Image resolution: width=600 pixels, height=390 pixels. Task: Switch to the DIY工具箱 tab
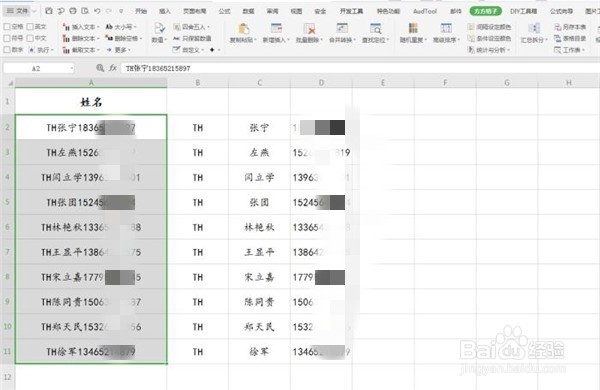(x=523, y=11)
